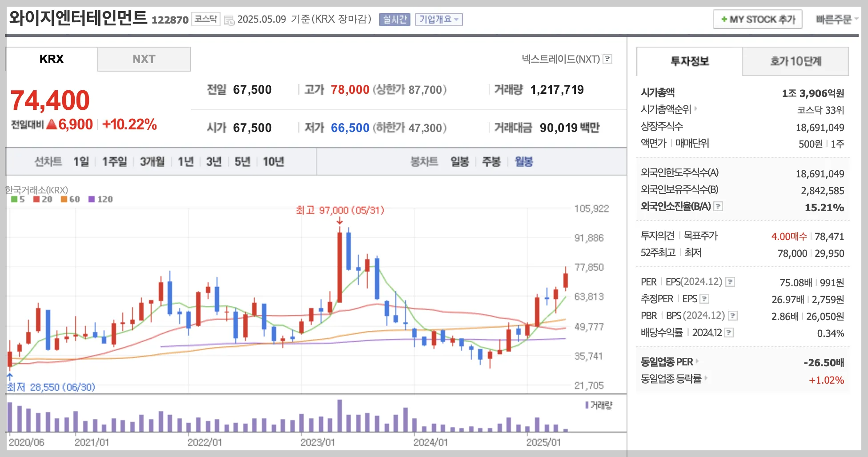
Task: Select the 투자정보 tab
Action: click(x=690, y=61)
